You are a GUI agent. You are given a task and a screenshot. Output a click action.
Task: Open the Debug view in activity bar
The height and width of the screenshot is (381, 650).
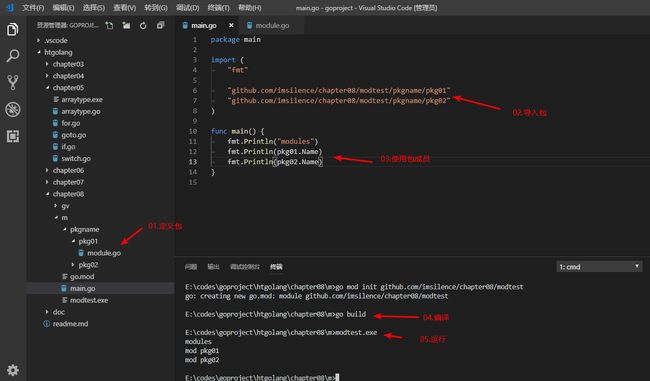(x=12, y=109)
